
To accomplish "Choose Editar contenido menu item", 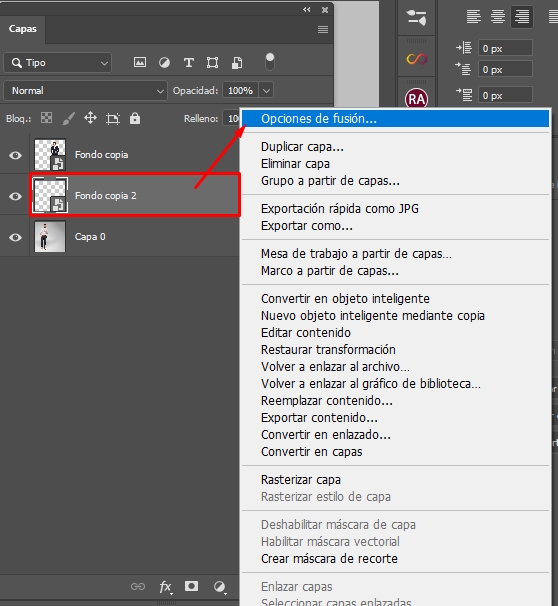I will point(396,333).
